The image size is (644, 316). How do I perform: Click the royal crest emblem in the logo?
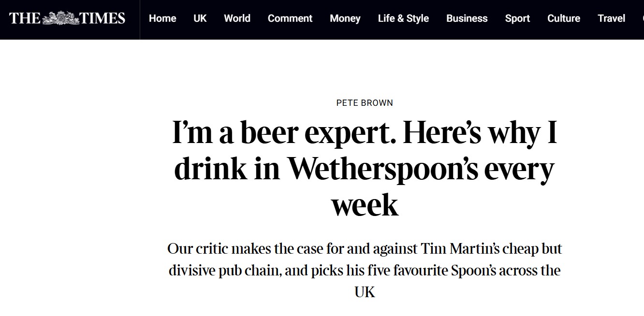pos(61,18)
